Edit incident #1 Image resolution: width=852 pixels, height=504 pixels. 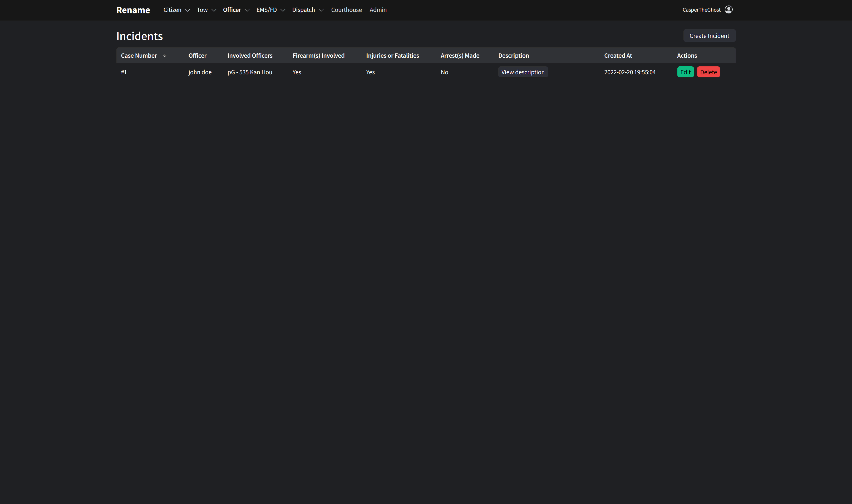[x=685, y=72]
